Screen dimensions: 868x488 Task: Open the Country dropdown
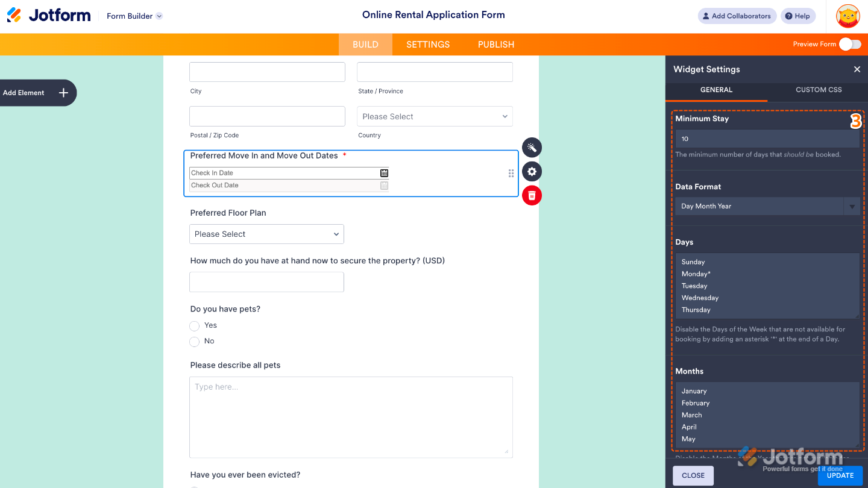point(435,116)
